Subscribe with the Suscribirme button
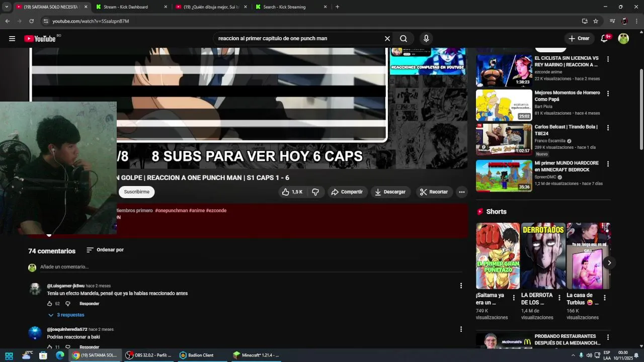The image size is (644, 362). 137,192
